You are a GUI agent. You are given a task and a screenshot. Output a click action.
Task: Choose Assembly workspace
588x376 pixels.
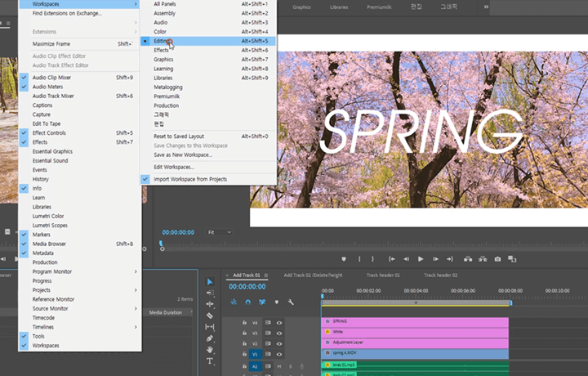(x=208, y=13)
